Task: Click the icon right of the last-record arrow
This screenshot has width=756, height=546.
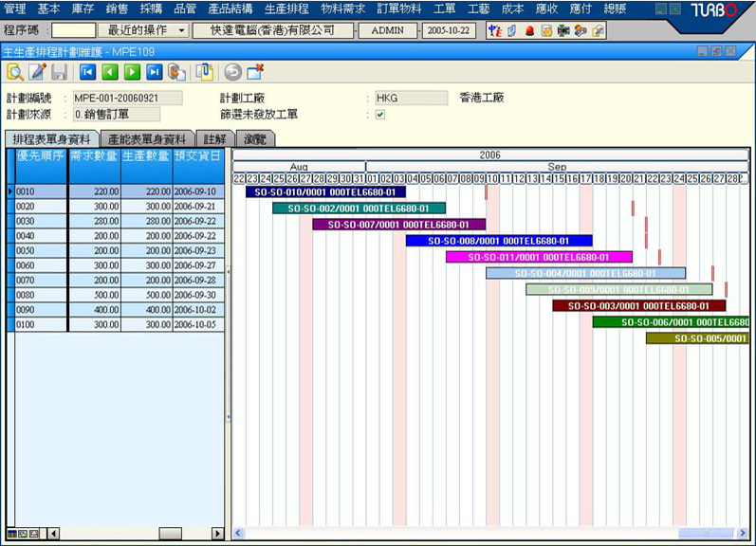Action: (176, 72)
